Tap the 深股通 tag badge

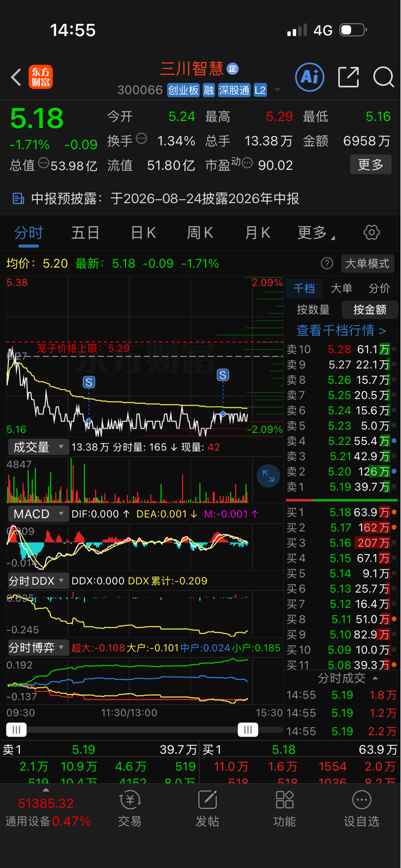coord(234,90)
